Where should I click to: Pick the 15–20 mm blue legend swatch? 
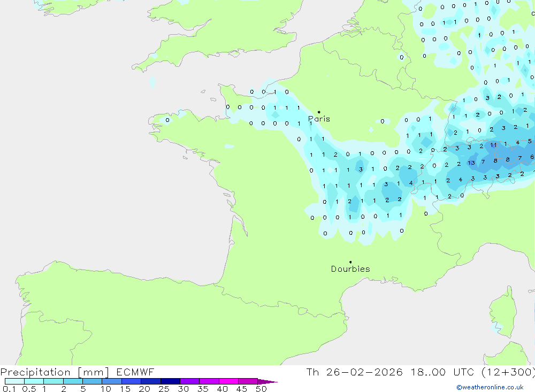click(x=131, y=381)
